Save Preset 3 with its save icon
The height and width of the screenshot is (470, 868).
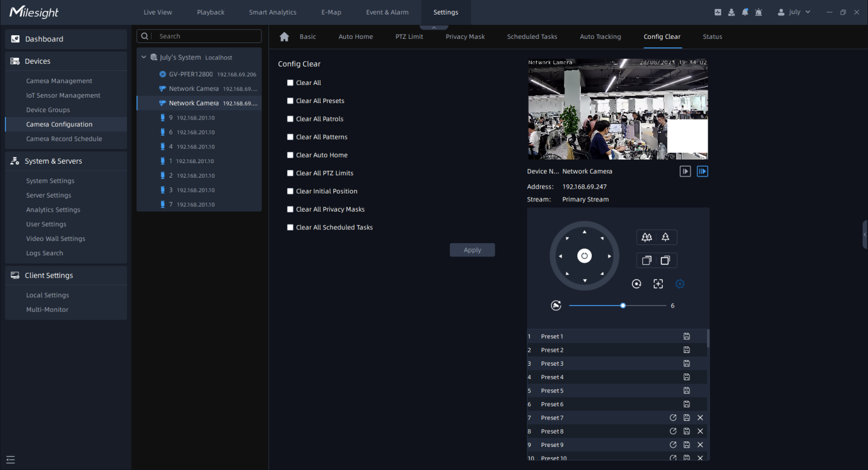tap(687, 363)
